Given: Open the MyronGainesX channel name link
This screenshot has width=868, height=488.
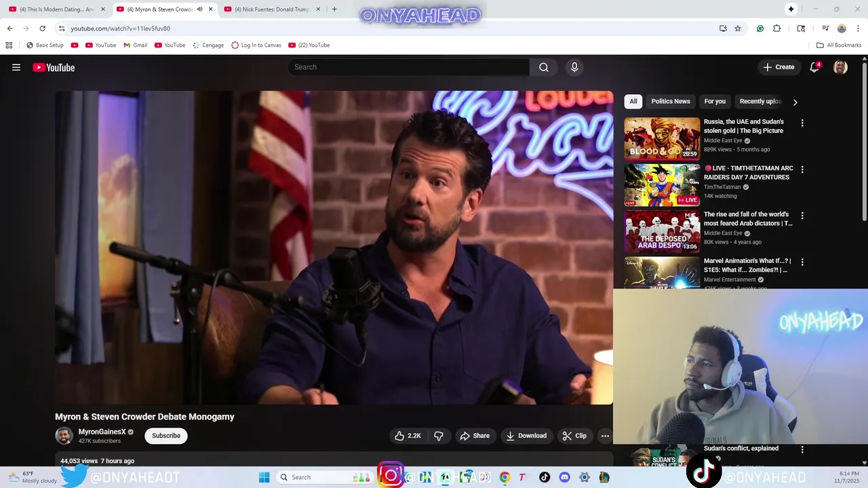Looking at the screenshot, I should pos(102,432).
